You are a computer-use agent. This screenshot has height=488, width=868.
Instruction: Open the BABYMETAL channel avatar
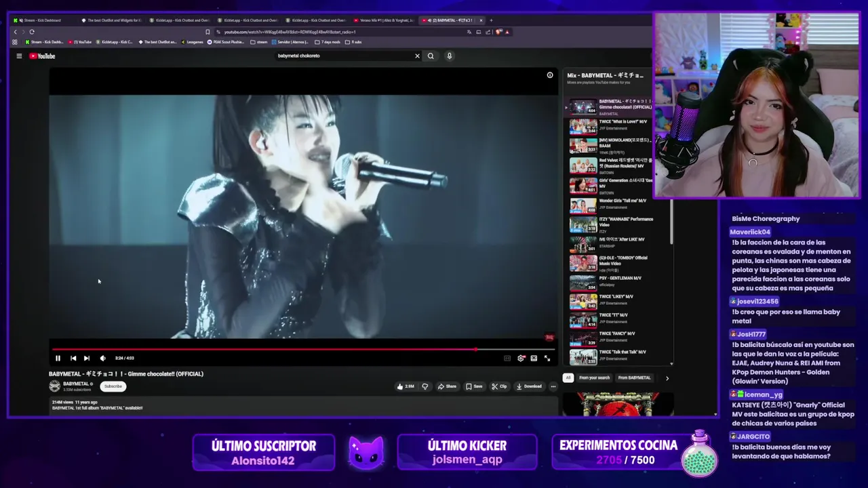click(55, 386)
